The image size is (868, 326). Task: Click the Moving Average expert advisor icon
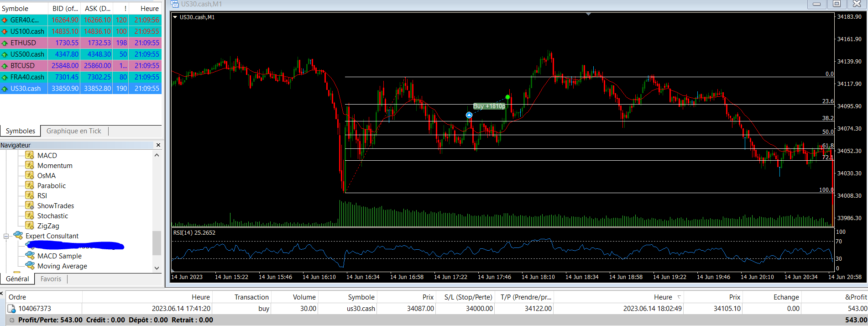(30, 266)
